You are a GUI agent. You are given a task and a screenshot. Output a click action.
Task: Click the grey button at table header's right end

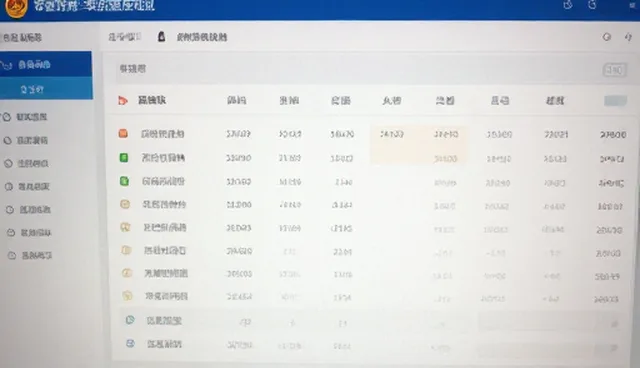point(615,100)
